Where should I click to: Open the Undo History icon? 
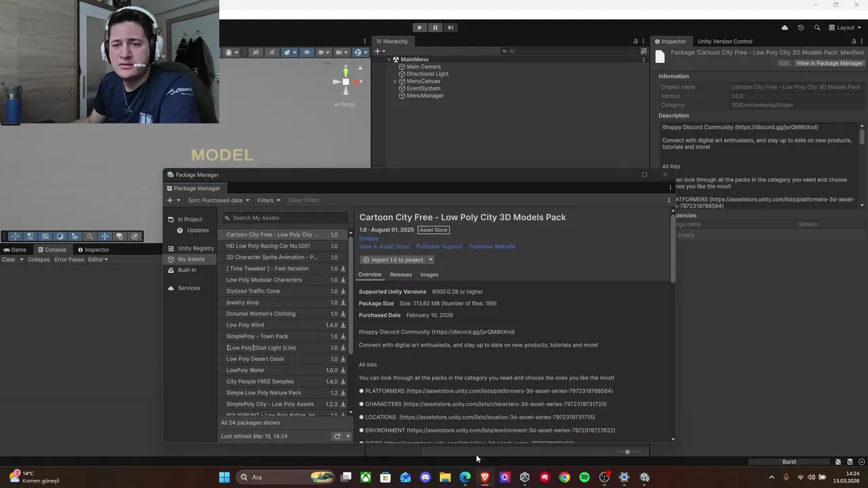click(x=801, y=28)
